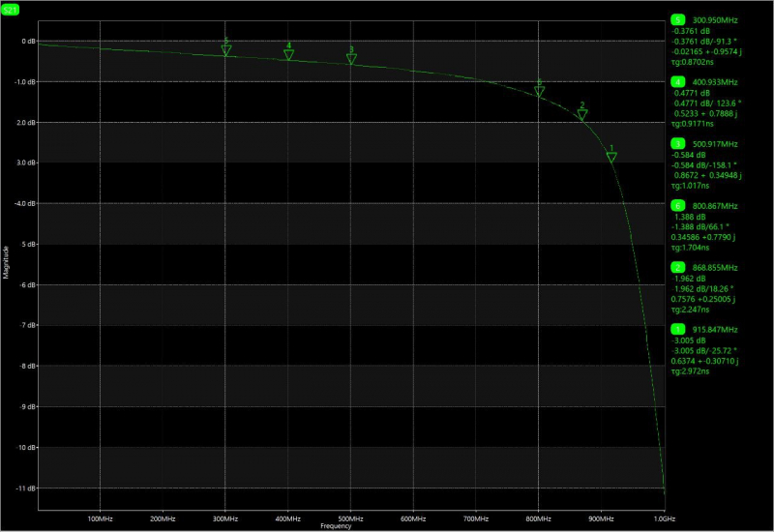Click the marker 3 badge in readout list
The width and height of the screenshot is (774, 532).
(678, 143)
